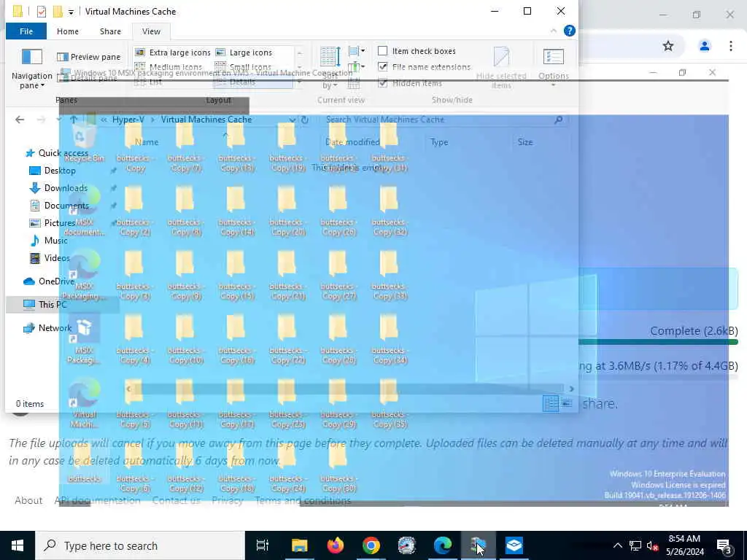This screenshot has width=747, height=560.
Task: Click the About footer link in Chrome
Action: (x=28, y=500)
